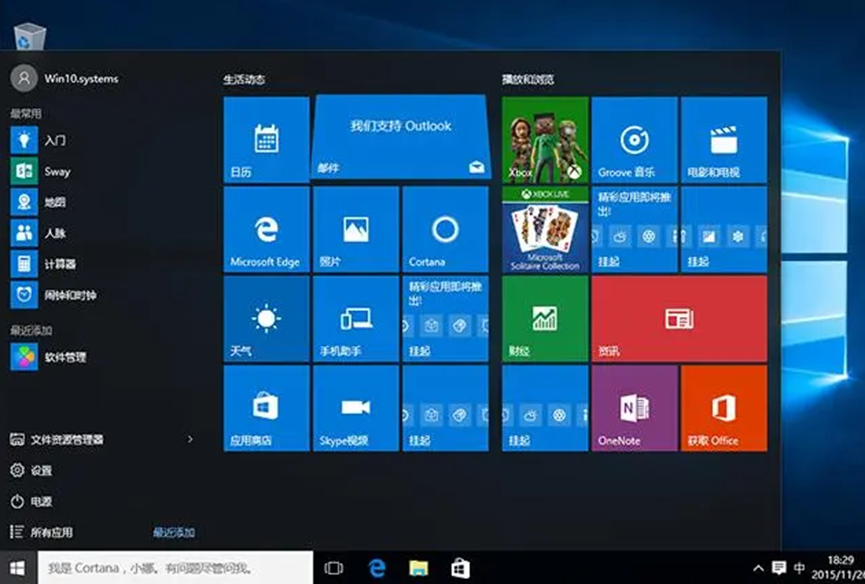Screen dimensions: 865x584
Task: Focus the Cortana search box
Action: [x=175, y=567]
